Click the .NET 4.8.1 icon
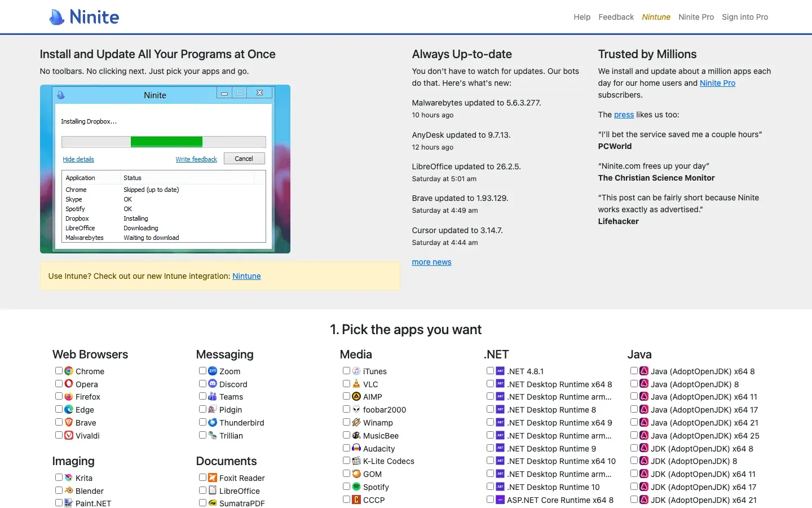 point(500,371)
